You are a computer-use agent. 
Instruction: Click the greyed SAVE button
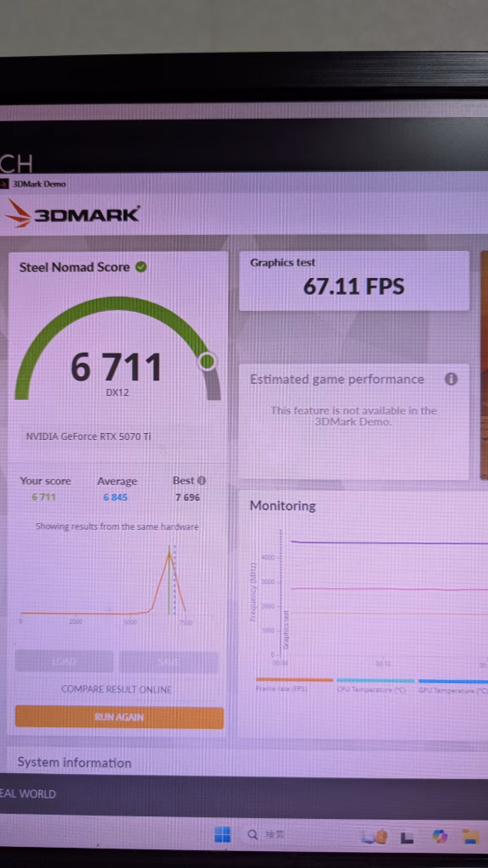point(169,661)
